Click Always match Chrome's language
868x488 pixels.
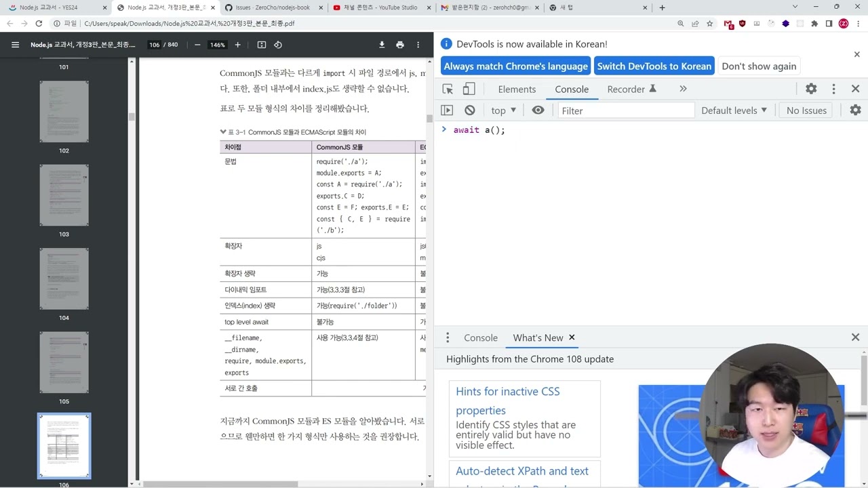coord(515,66)
